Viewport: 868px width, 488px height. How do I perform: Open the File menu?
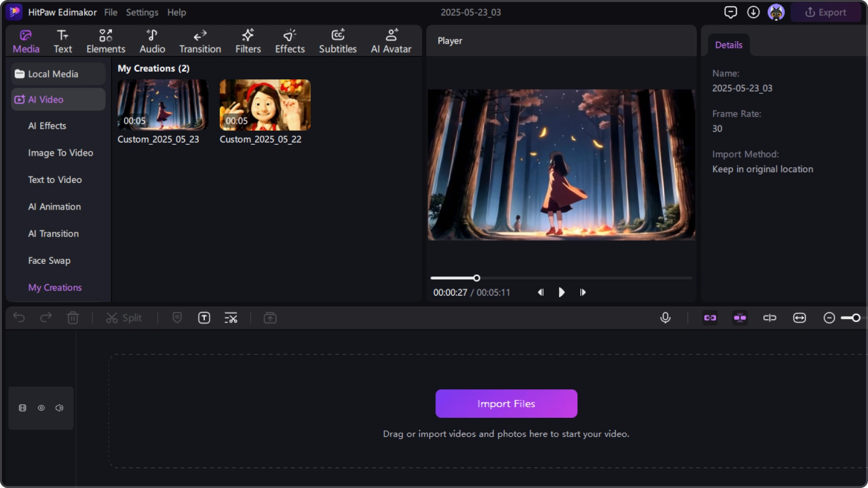click(110, 12)
